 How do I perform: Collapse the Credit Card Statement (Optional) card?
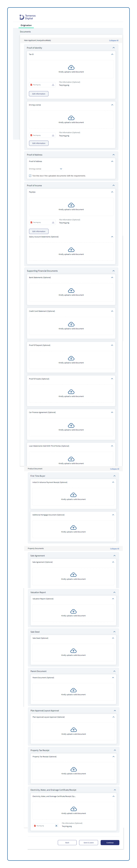click(x=112, y=311)
